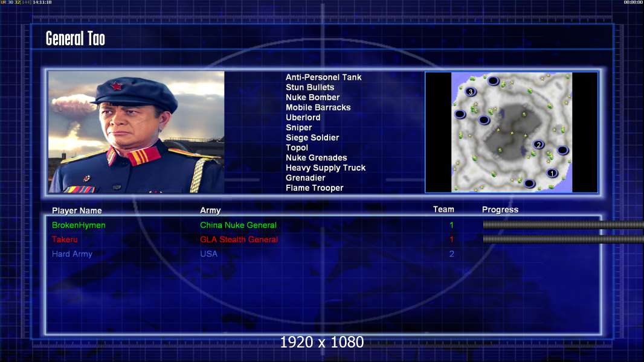Click Siege Soldier in the list

tap(312, 138)
